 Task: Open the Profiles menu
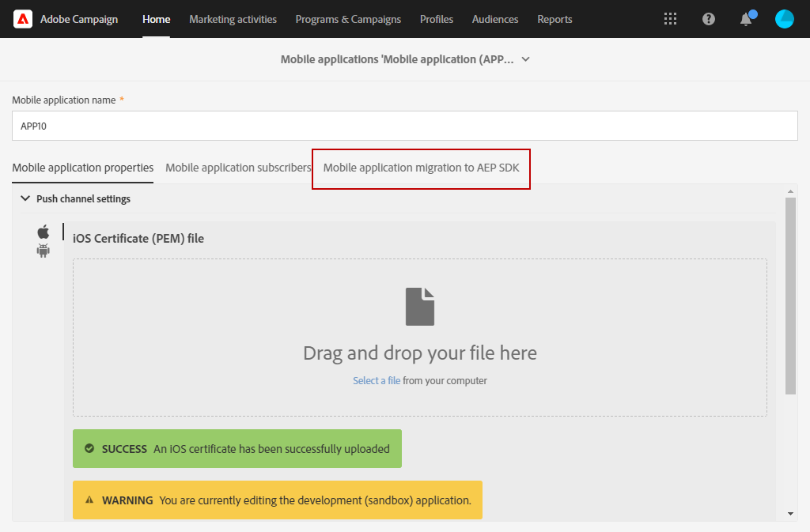437,19
